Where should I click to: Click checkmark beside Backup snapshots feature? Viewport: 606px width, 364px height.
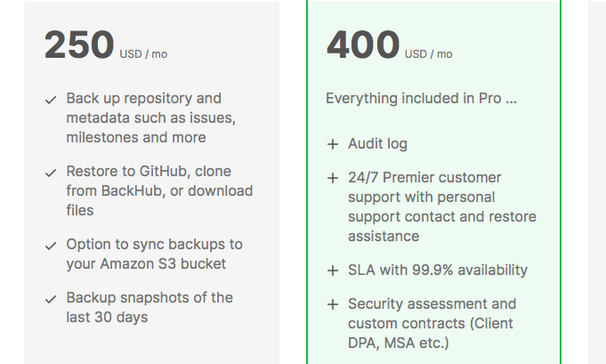click(x=51, y=299)
